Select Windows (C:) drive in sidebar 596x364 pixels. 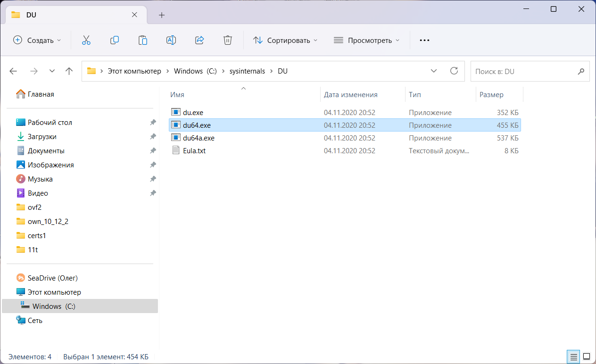click(80, 306)
